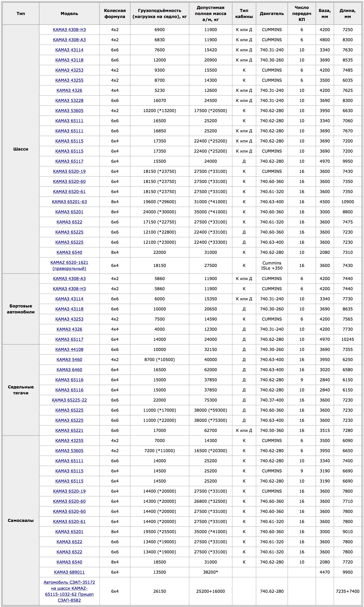
Task: Open the КАМАЗ 689011 link
Action: point(69,572)
